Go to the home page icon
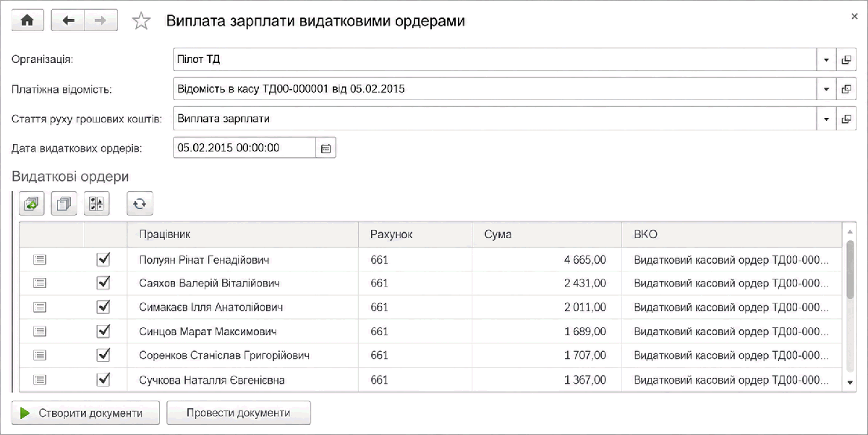Screen dimensions: 868x435 (27, 20)
